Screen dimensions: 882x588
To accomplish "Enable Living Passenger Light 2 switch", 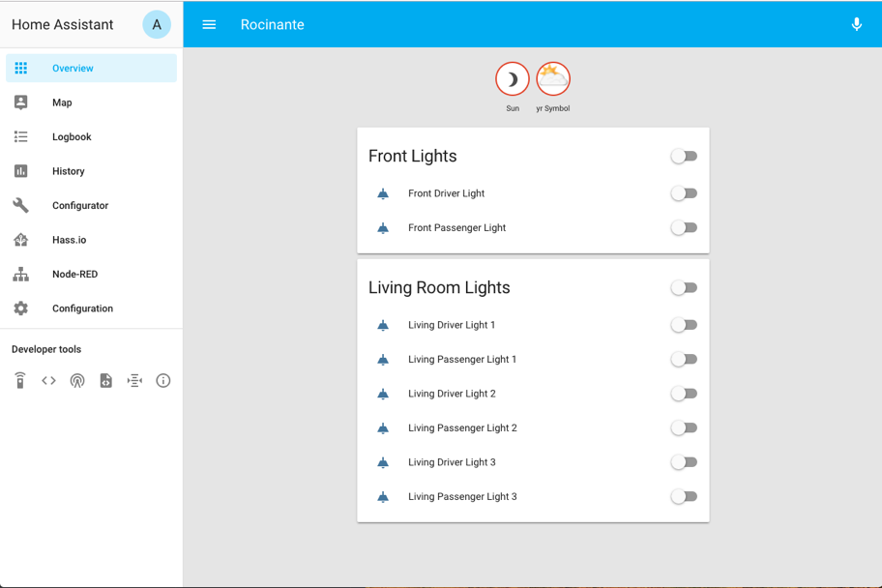I will 684,427.
